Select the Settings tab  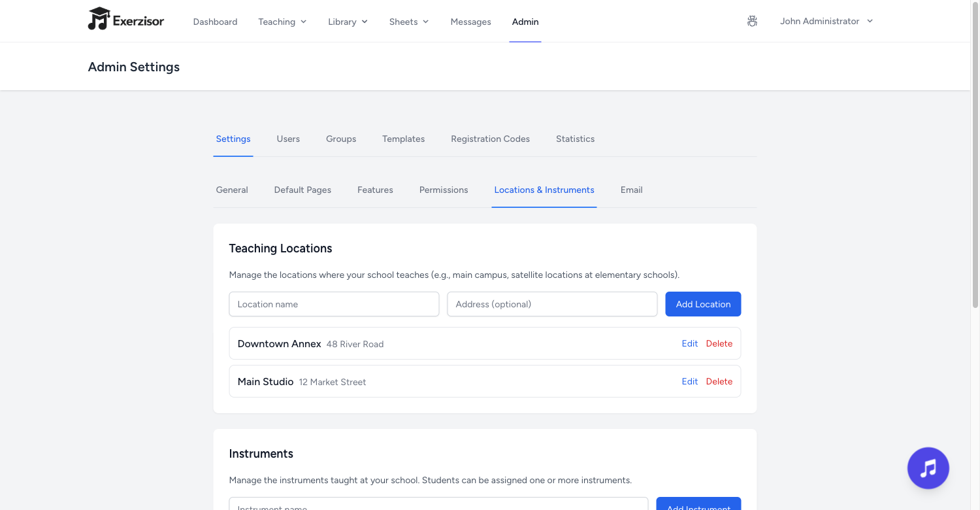click(233, 139)
